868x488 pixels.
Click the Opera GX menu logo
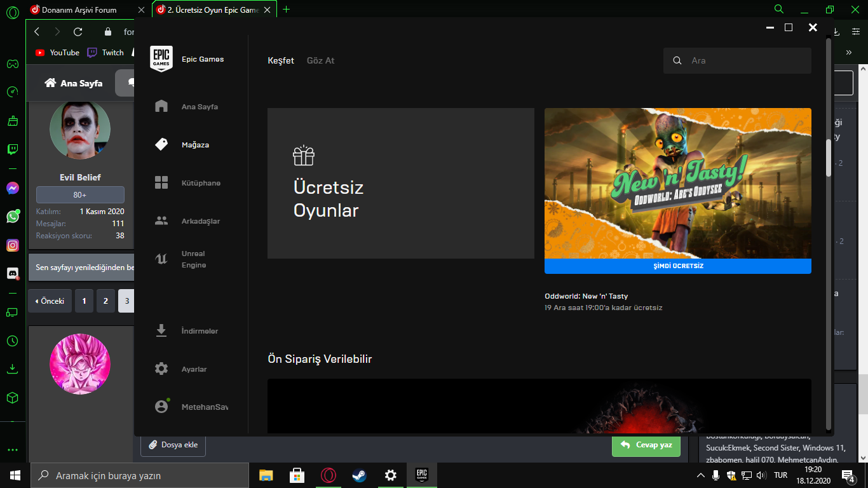click(13, 12)
